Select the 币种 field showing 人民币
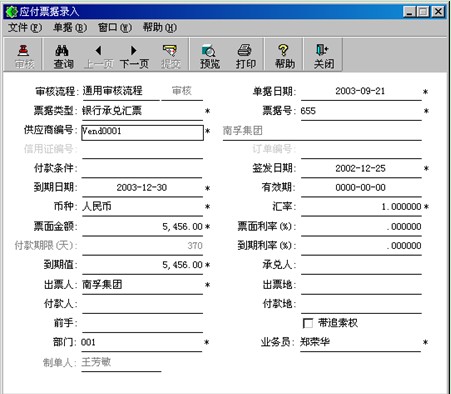The image size is (451, 394). (x=142, y=207)
